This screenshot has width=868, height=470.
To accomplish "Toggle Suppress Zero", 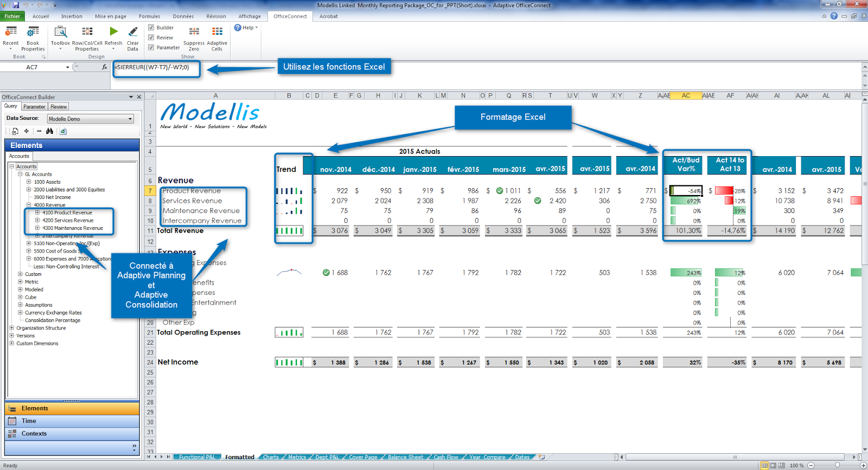I will pos(194,38).
